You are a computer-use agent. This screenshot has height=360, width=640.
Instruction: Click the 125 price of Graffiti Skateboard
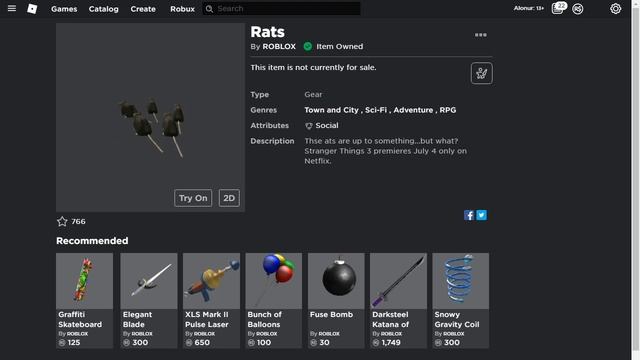pos(74,342)
